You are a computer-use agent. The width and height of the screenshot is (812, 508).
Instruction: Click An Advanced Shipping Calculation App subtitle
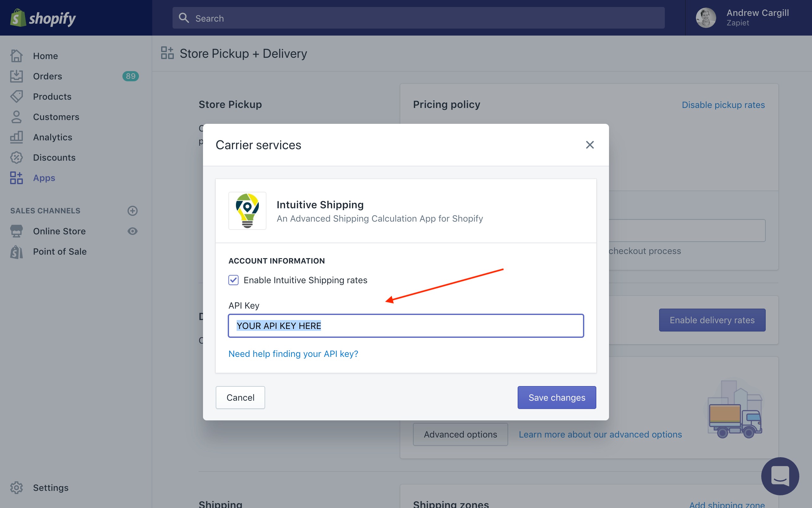[380, 218]
